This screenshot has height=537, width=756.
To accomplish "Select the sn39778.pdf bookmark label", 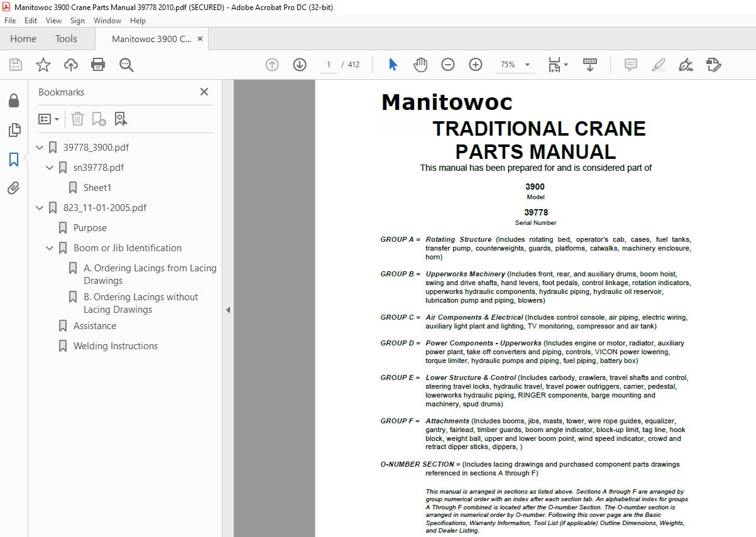I will 99,168.
